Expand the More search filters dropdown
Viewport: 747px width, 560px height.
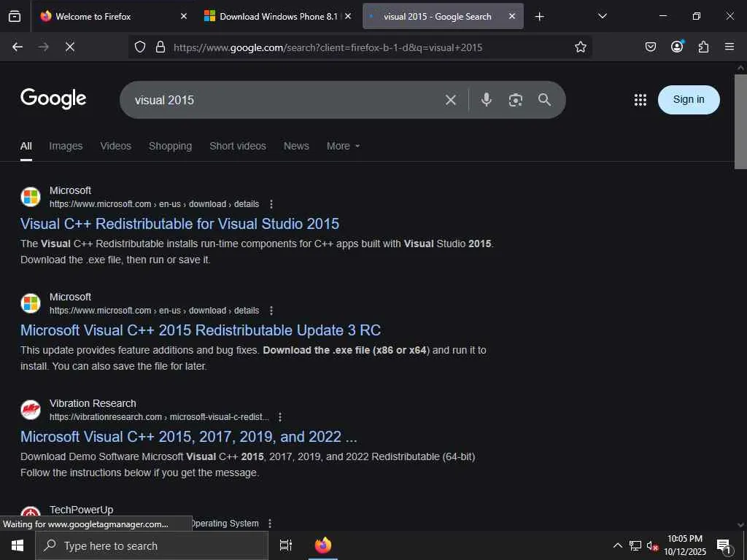click(343, 146)
